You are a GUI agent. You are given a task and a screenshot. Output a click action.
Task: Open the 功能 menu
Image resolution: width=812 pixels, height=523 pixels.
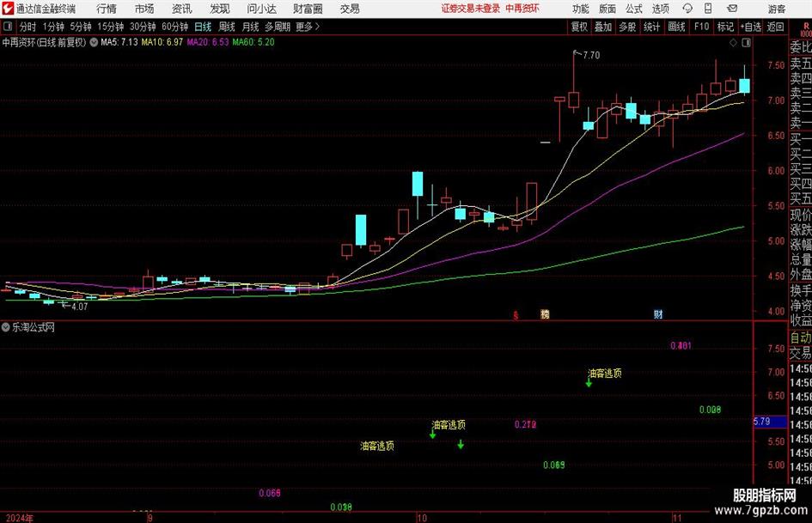click(581, 9)
